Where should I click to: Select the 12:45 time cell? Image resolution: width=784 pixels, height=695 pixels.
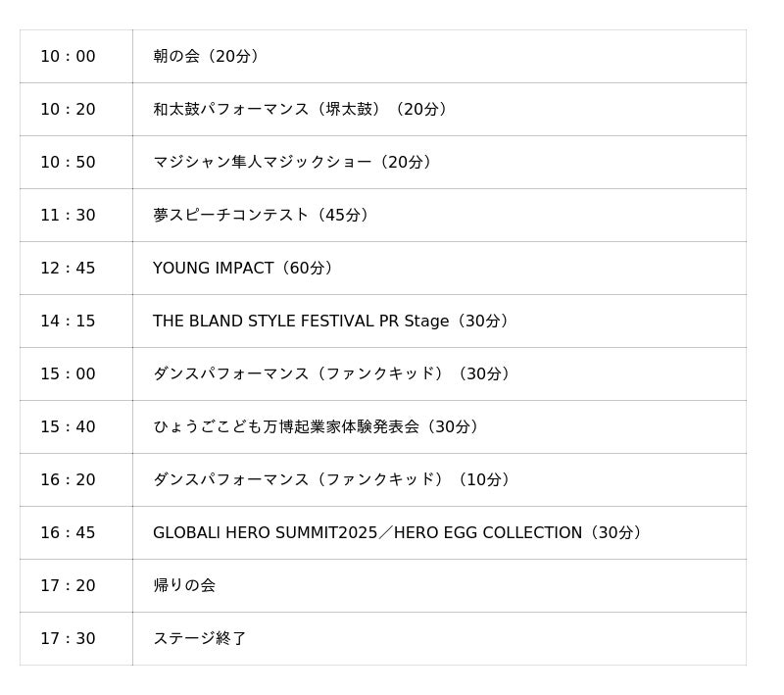pos(68,269)
